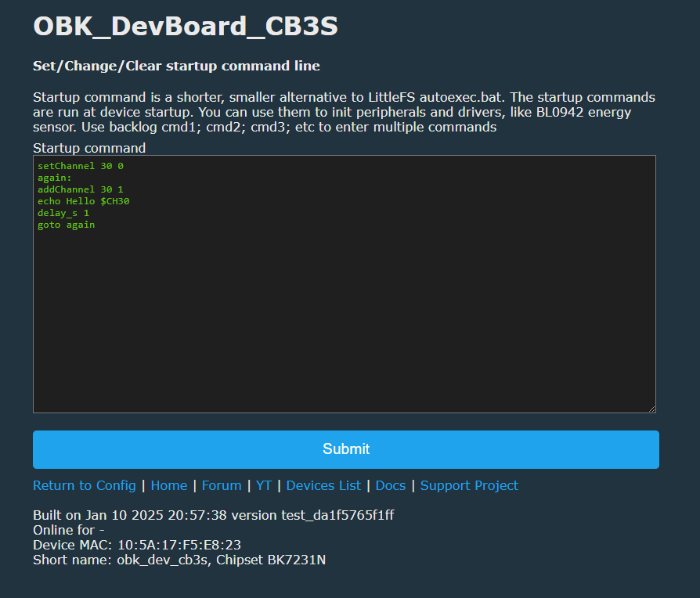Click into the Startup command text area
The width and height of the screenshot is (700, 598).
tap(345, 284)
